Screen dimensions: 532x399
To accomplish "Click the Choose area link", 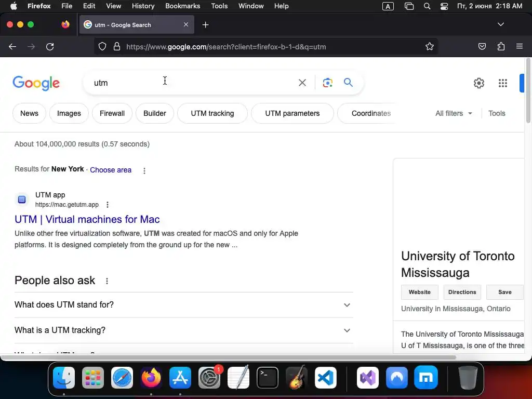I will pyautogui.click(x=111, y=170).
